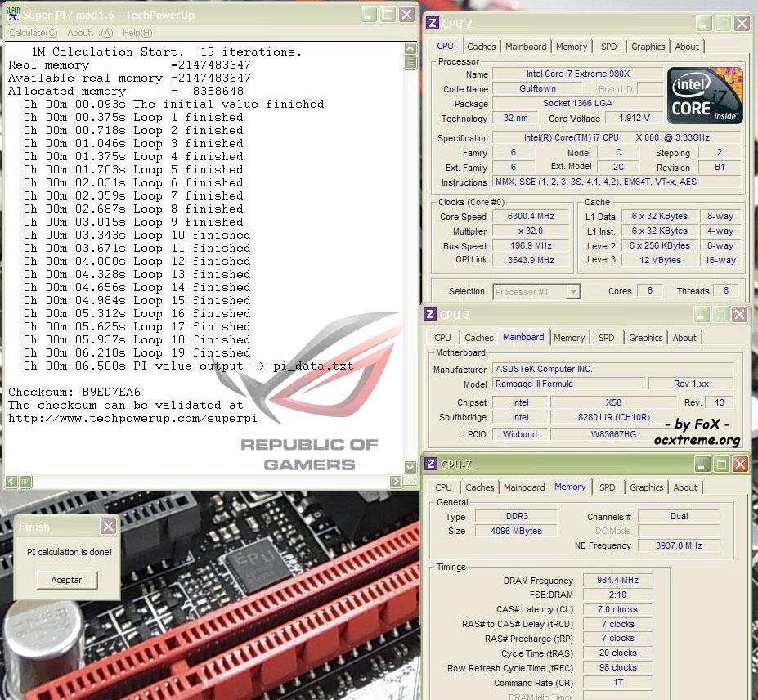Viewport: 758px width, 700px height.
Task: Select SPD tab in the Mainboard CPU-Z window
Action: coord(606,338)
